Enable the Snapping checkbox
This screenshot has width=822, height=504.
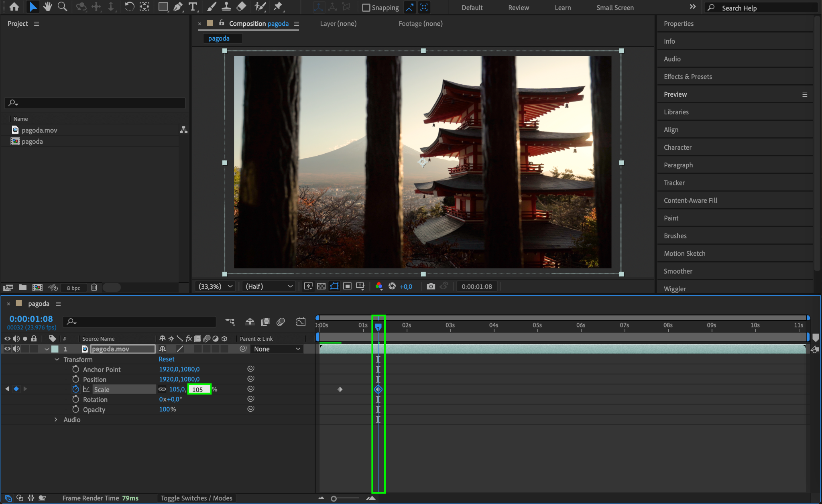[x=366, y=8]
